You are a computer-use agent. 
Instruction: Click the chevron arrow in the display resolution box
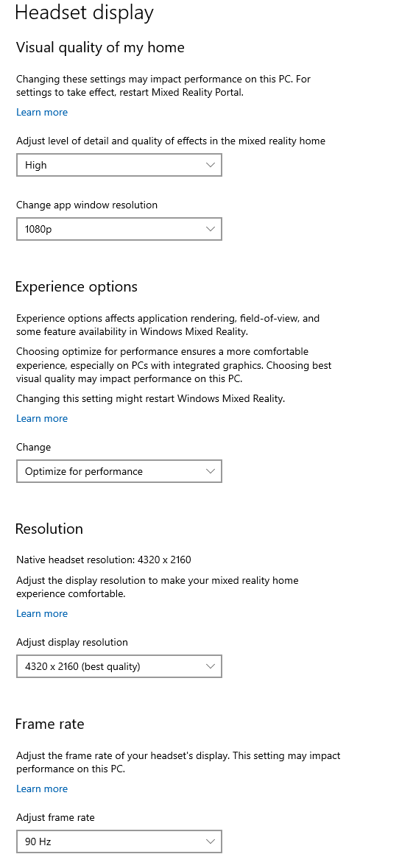pos(210,666)
